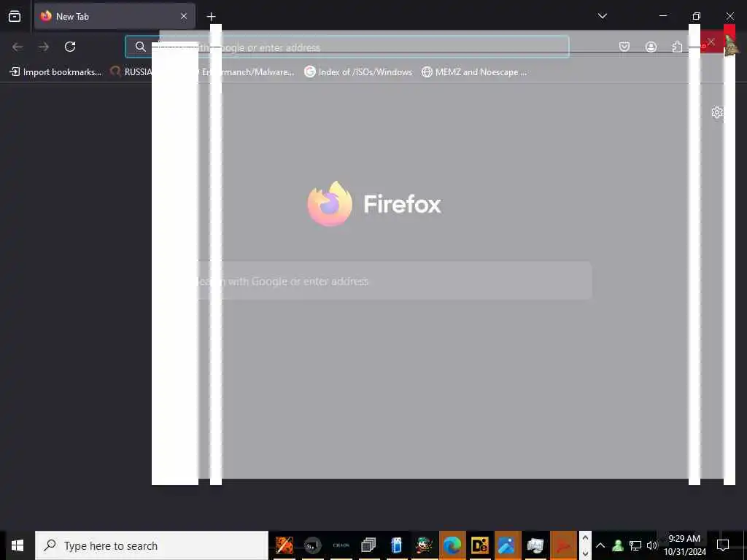
Task: Open the RUSSIA bookmark
Action: coord(131,72)
